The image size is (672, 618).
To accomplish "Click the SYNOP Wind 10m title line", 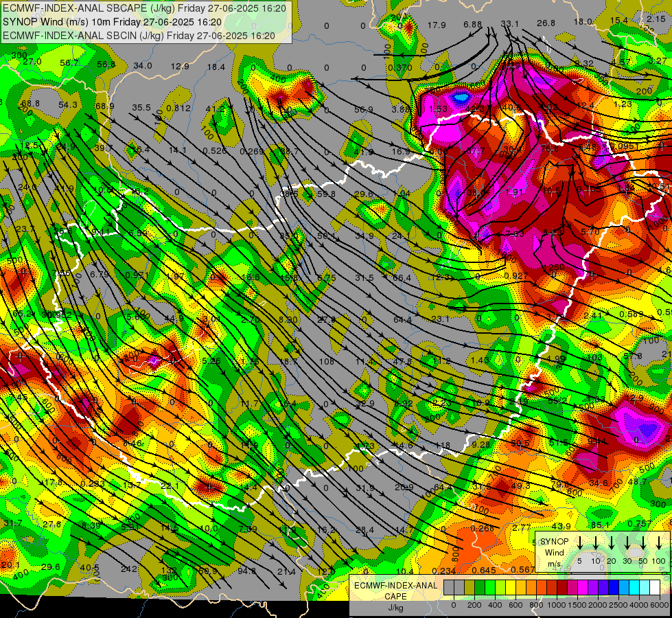I will click(x=113, y=22).
